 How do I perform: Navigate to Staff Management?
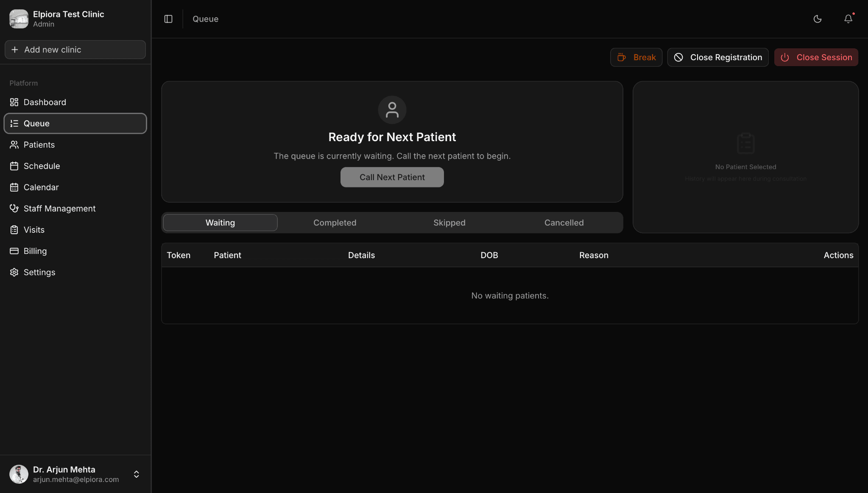tap(75, 208)
